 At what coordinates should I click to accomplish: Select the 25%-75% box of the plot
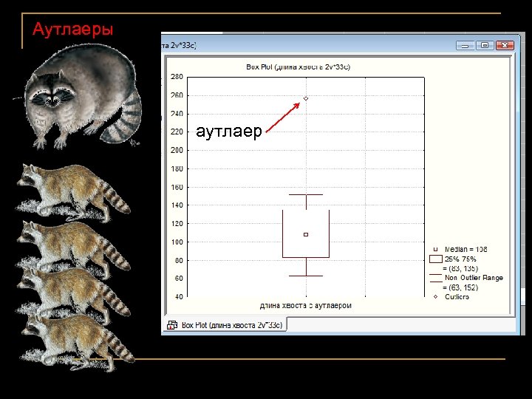pos(306,233)
